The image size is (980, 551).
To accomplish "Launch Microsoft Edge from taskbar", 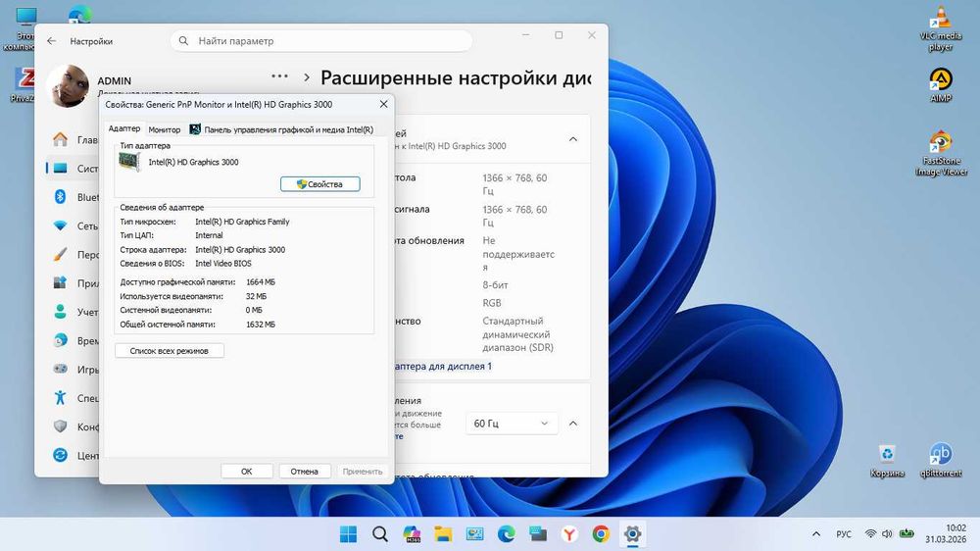I will tap(507, 534).
